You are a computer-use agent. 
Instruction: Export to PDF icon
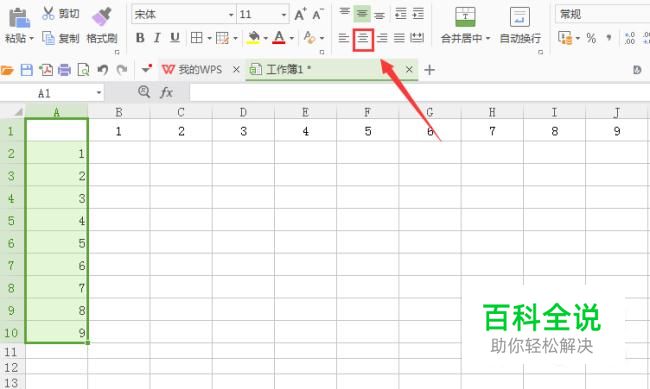click(x=46, y=70)
